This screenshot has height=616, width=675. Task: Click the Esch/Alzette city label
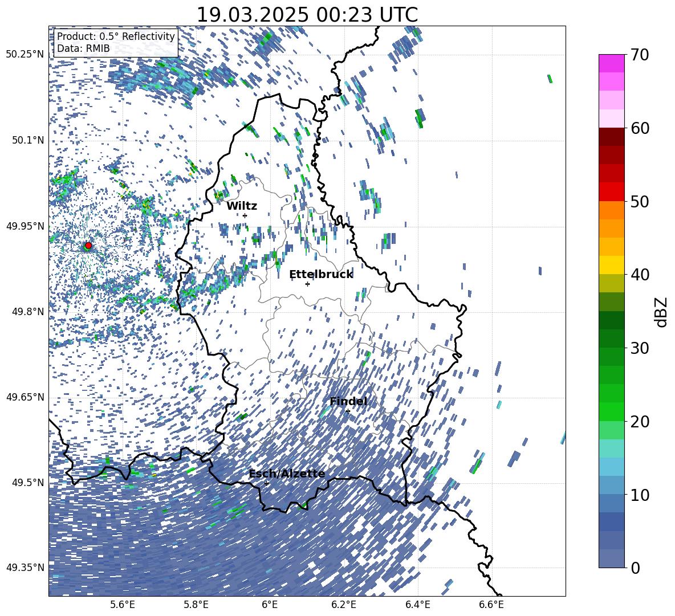tap(287, 474)
